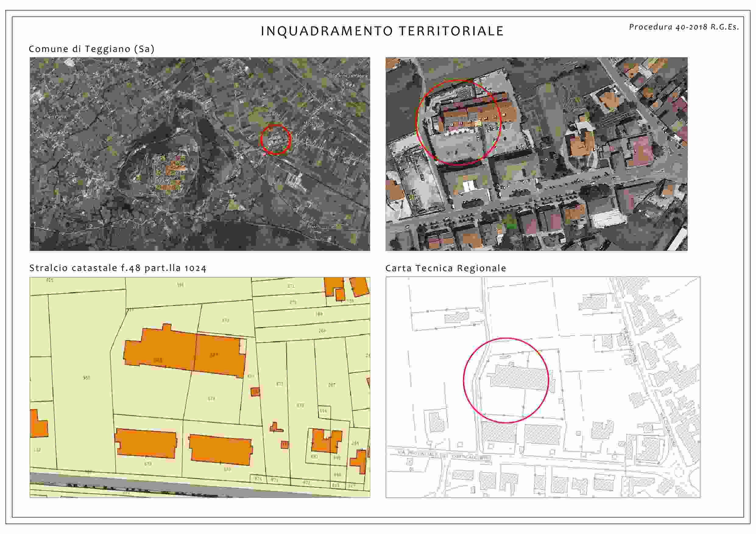Click the 'Pozza' place label on satellite map
This screenshot has height=534, width=756.
[313, 227]
